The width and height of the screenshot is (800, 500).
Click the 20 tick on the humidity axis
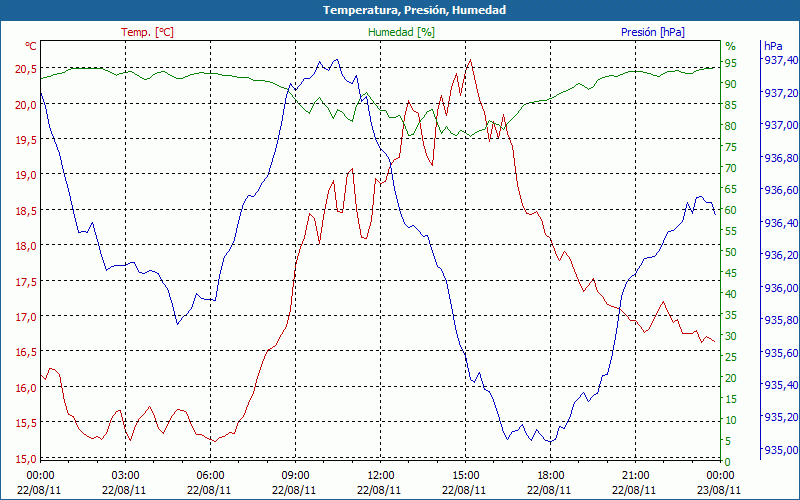coord(731,379)
